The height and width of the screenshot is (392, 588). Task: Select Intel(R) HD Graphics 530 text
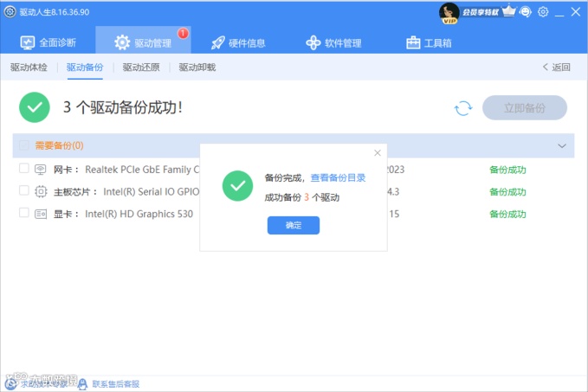[x=139, y=214]
